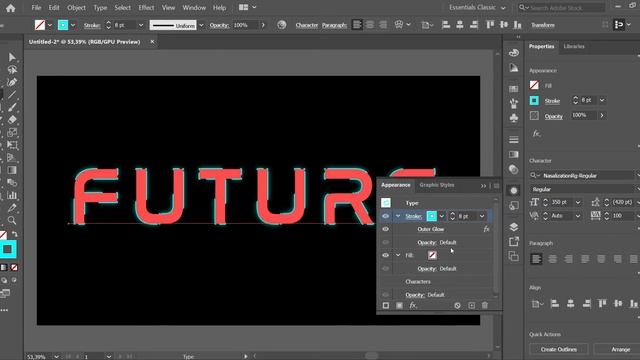Open control bar stroke weight dropdown

point(141,25)
